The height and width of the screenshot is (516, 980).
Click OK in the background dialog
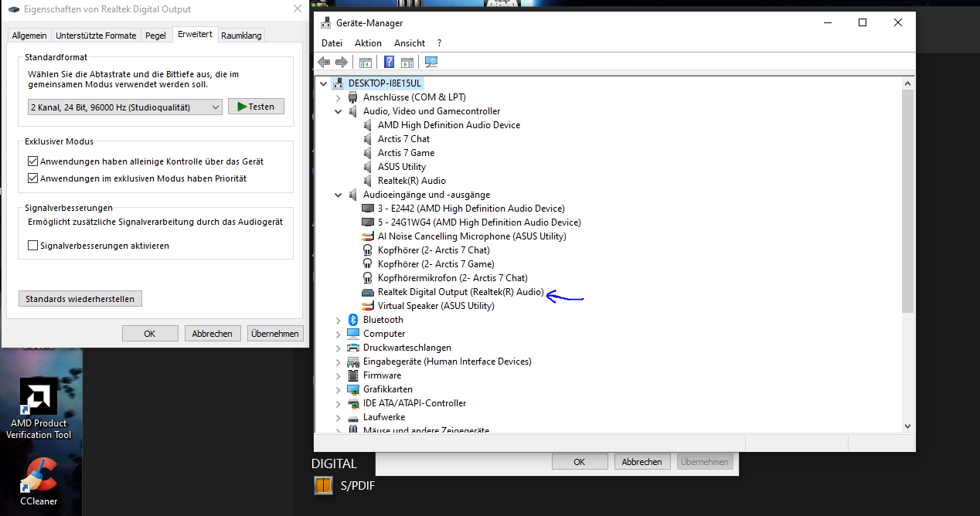click(580, 462)
